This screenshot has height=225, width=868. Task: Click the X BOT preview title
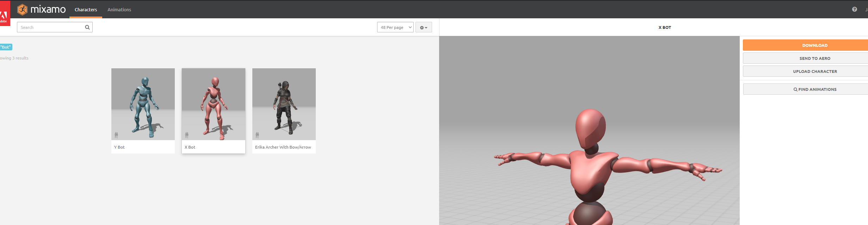(x=665, y=27)
